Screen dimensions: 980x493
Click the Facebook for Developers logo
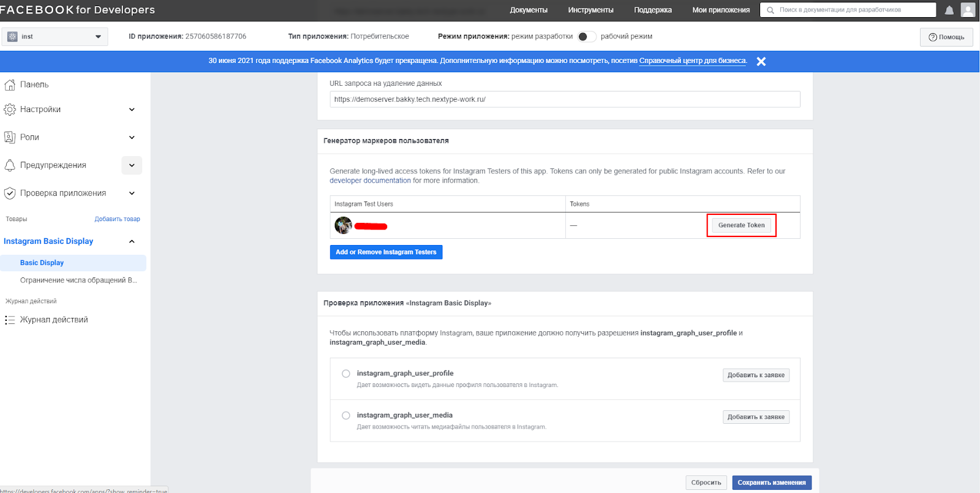point(77,10)
